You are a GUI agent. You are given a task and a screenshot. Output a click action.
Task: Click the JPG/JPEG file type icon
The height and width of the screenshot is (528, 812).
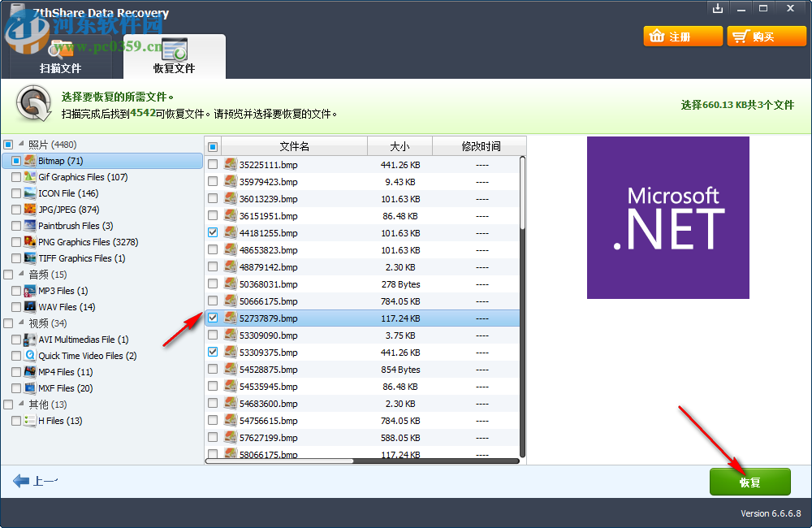tap(28, 210)
